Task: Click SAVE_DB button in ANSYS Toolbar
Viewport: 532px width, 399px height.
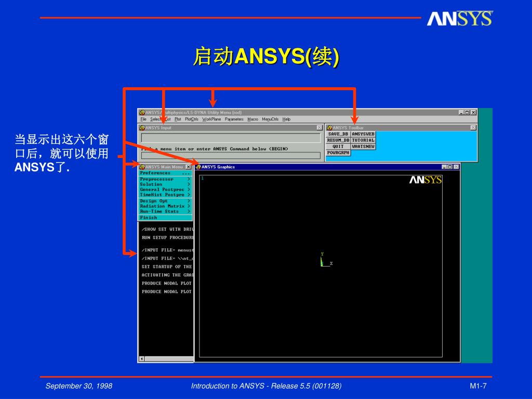Action: click(x=338, y=134)
